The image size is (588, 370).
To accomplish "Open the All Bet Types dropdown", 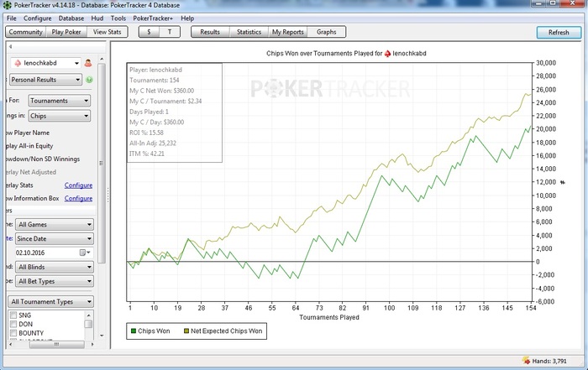I will click(x=55, y=281).
